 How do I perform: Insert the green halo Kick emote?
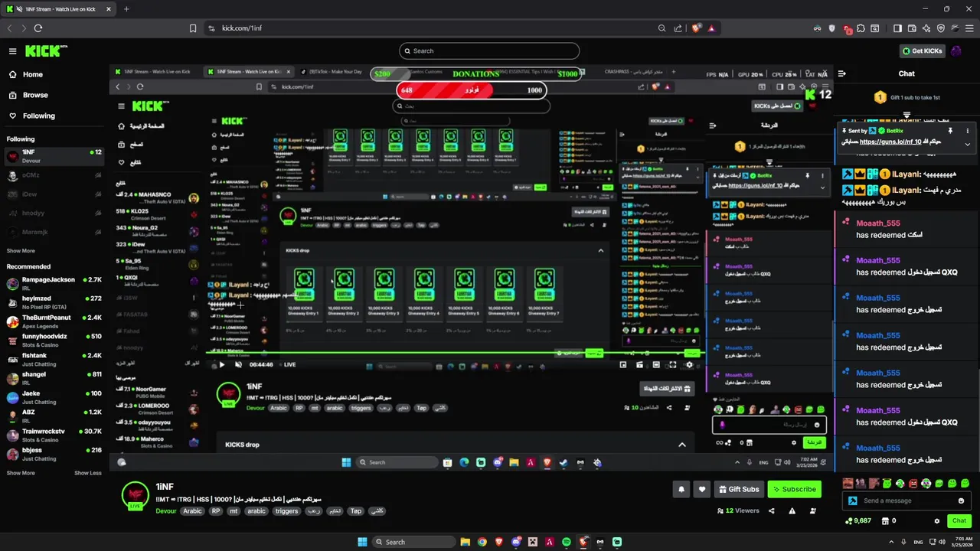[x=887, y=483]
